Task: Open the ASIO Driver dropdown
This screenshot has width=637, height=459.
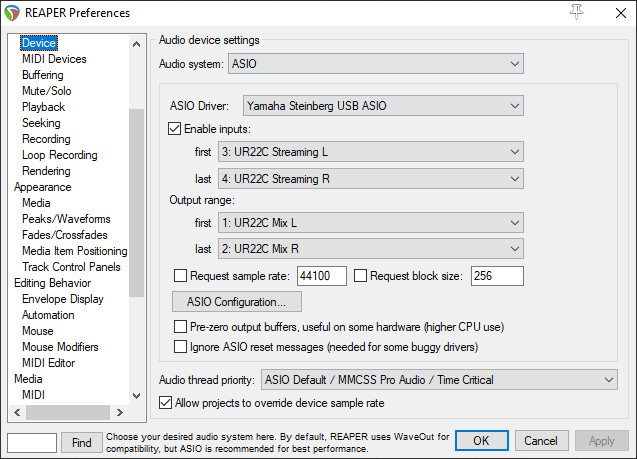Action: 383,106
